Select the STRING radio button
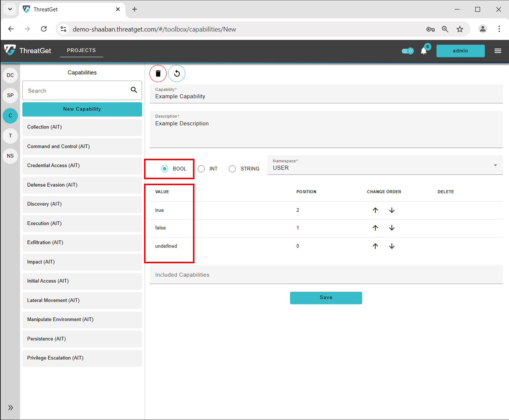Screen dimensions: 509x420 point(232,169)
